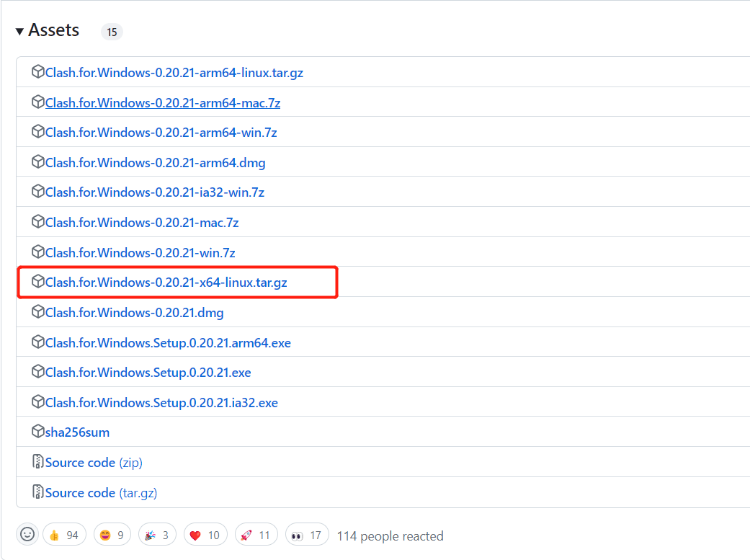Download Source code (zip)

pos(94,463)
